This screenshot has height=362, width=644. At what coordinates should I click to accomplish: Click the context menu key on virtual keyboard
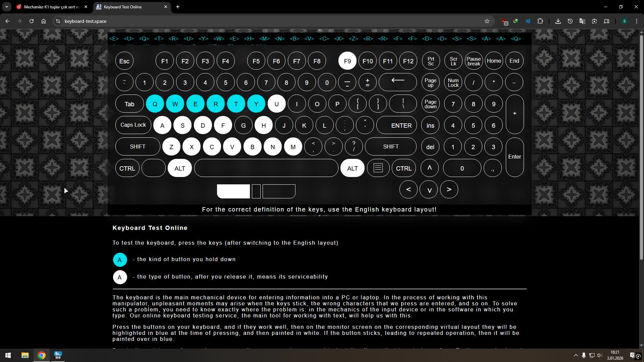coord(378,168)
